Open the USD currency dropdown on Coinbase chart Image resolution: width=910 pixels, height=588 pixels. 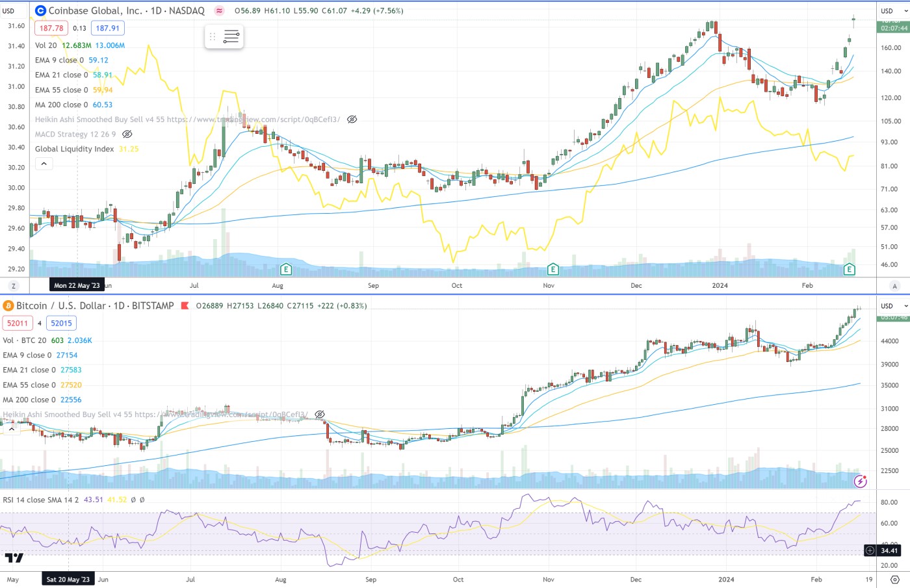pyautogui.click(x=893, y=11)
